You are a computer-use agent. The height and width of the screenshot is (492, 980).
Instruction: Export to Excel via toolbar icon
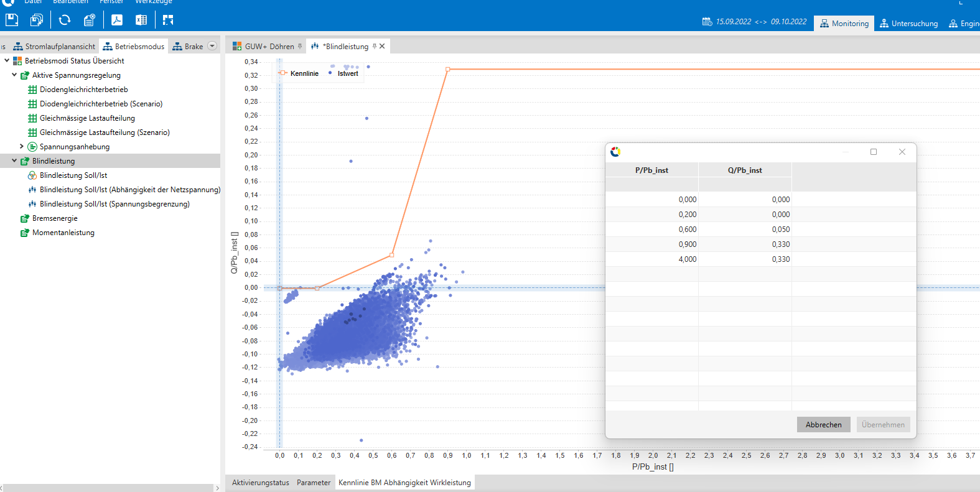[x=141, y=20]
